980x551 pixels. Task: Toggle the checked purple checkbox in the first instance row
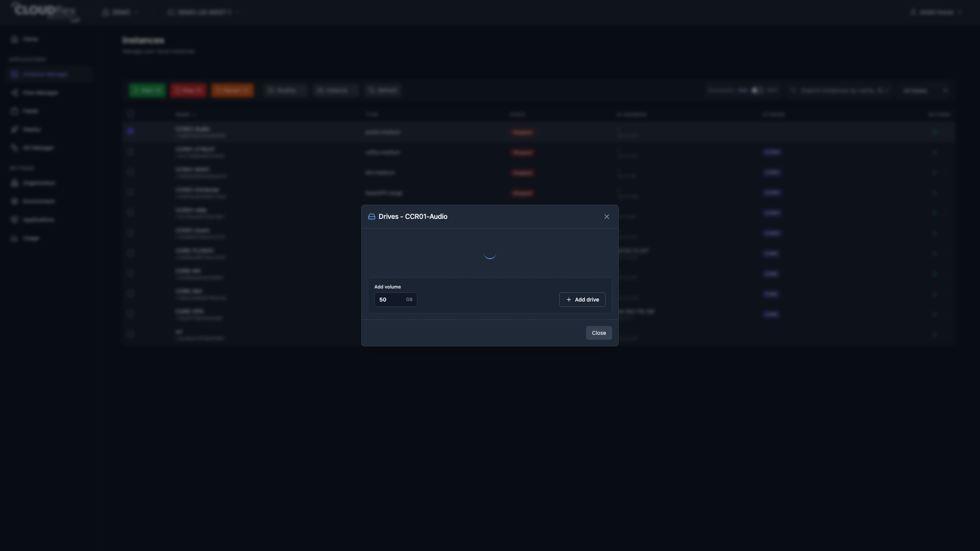(131, 131)
